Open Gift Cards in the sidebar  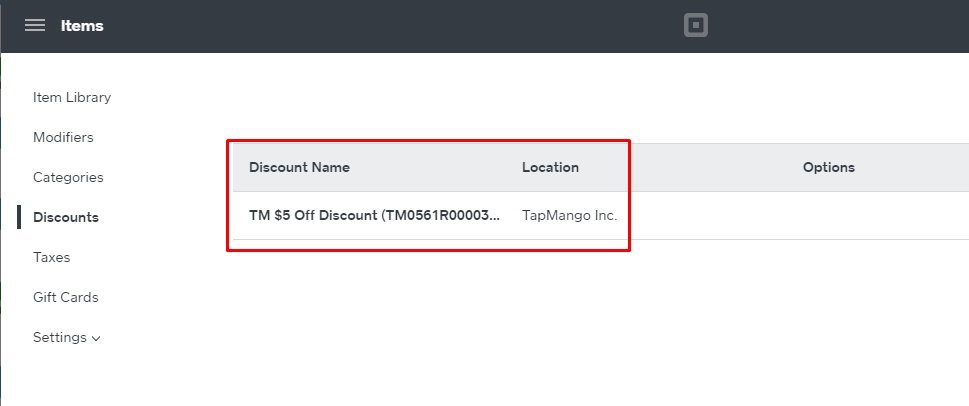pos(66,297)
